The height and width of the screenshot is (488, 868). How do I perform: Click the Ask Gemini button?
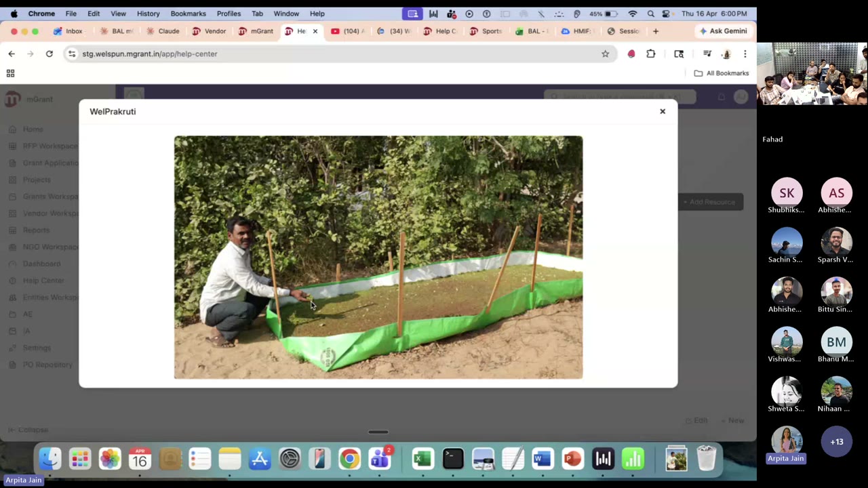click(x=723, y=31)
